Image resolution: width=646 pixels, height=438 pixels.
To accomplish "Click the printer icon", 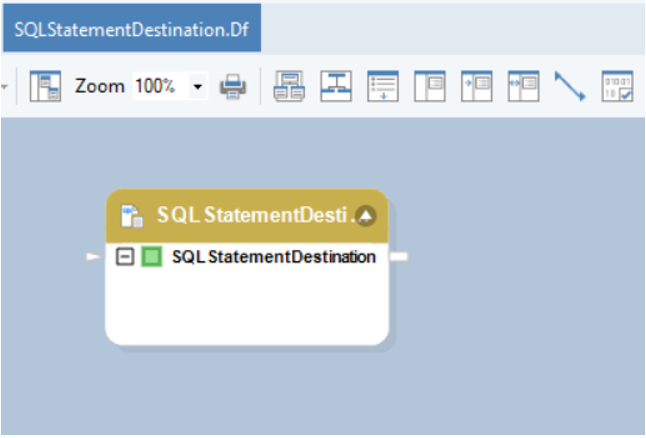I will click(233, 87).
